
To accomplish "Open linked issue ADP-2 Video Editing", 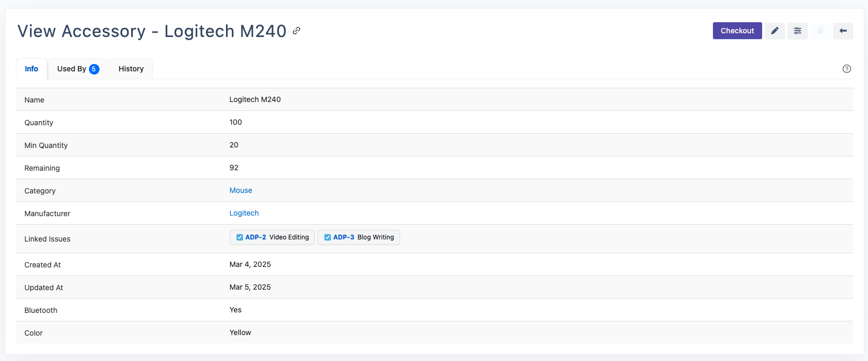I will tap(273, 237).
